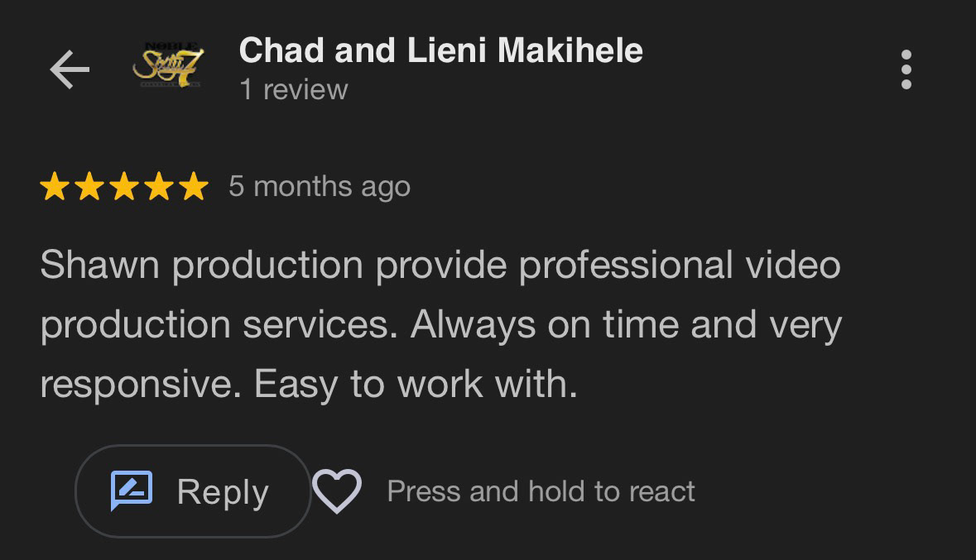Open the reviewer's Noble logo profile picture
Screen dimensions: 976x560
168,66
